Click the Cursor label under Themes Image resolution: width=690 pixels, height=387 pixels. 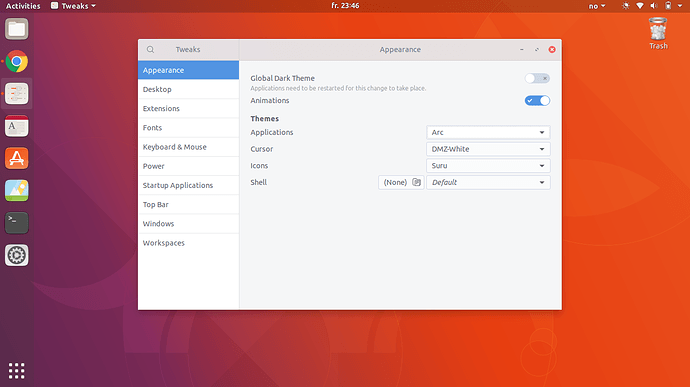pos(262,149)
